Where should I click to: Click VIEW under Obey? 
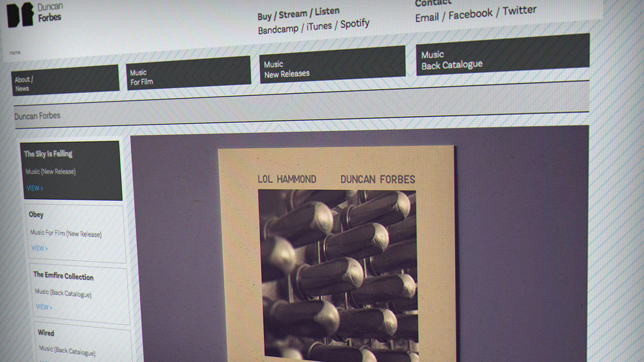[39, 248]
